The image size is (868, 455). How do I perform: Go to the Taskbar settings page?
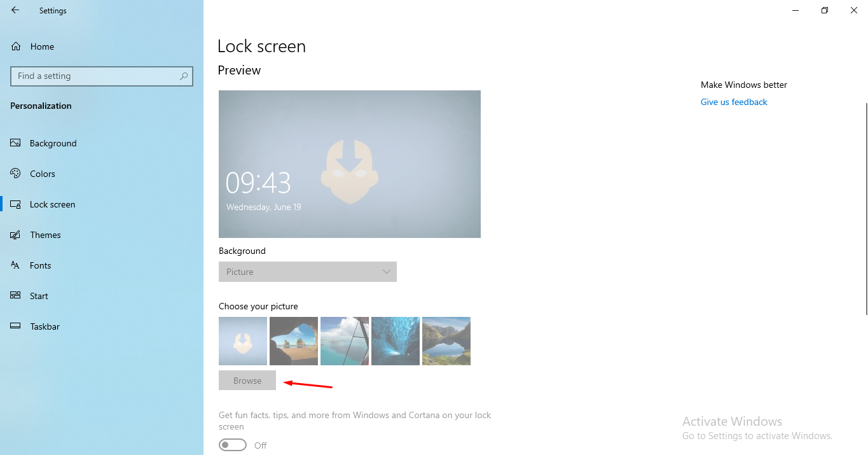(45, 326)
